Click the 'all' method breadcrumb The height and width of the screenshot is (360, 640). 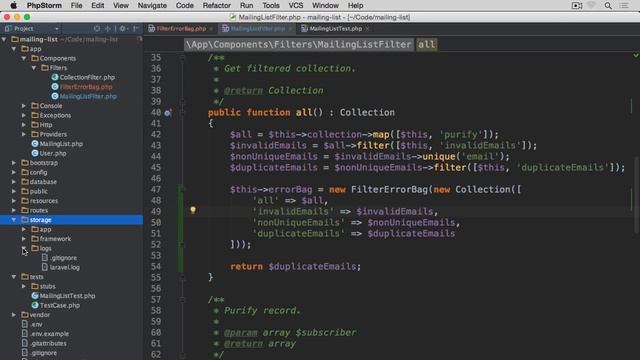(427, 44)
